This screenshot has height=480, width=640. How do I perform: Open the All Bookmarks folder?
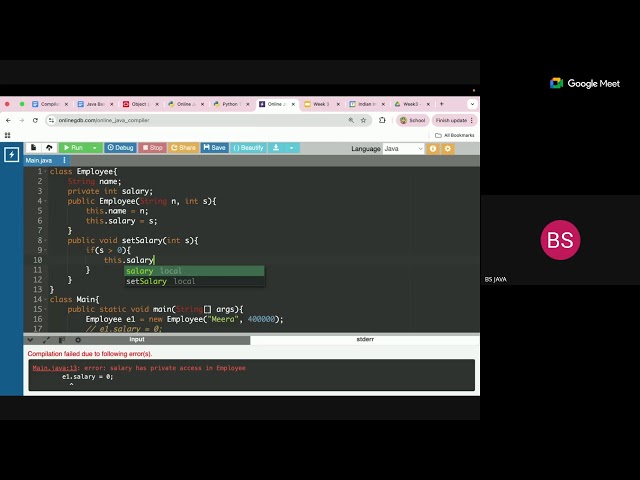454,135
